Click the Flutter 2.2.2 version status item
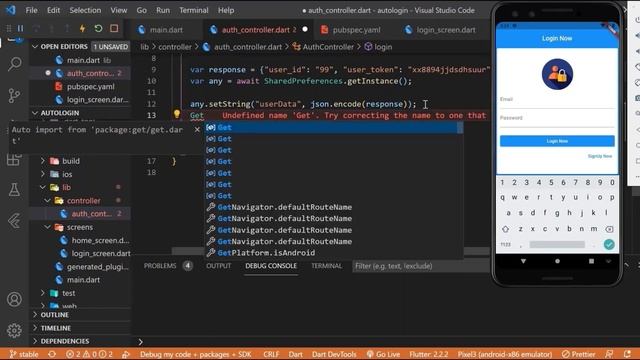This screenshot has height=360, width=640. (x=429, y=354)
